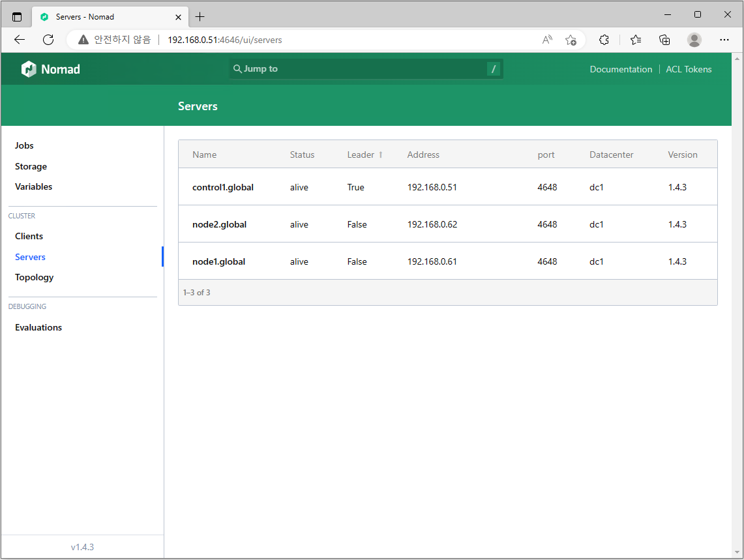Viewport: 744px width, 560px height.
Task: Click the page scrollbar down arrow
Action: point(737,552)
